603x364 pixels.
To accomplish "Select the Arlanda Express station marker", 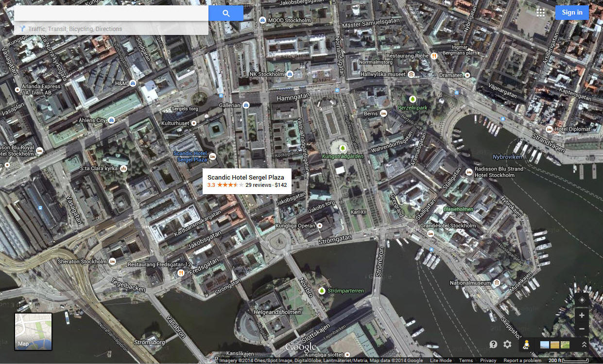I will [x=17, y=90].
